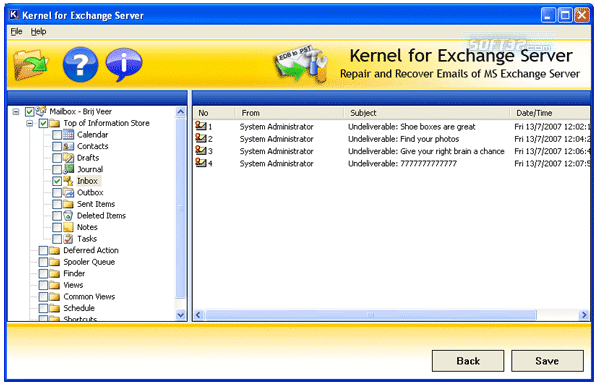Viewport: 598px width, 386px height.
Task: Check the Notes checkbox
Action: pyautogui.click(x=57, y=227)
